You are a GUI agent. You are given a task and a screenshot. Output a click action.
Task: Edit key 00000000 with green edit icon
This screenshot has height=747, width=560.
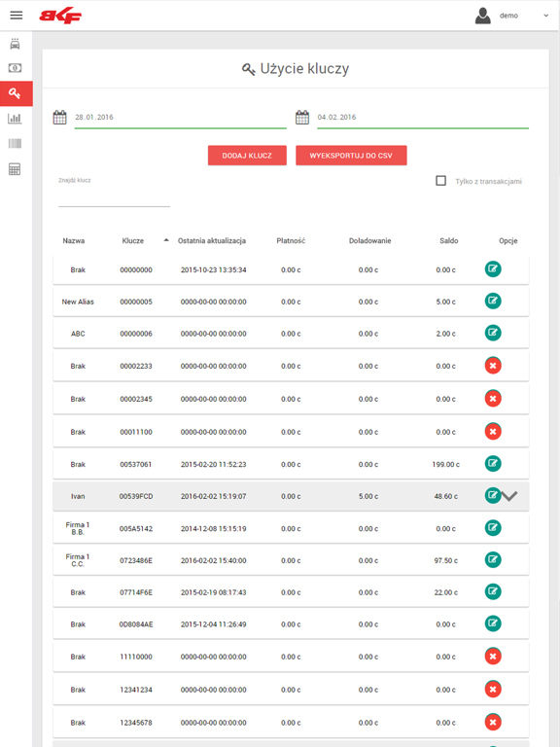pyautogui.click(x=493, y=269)
